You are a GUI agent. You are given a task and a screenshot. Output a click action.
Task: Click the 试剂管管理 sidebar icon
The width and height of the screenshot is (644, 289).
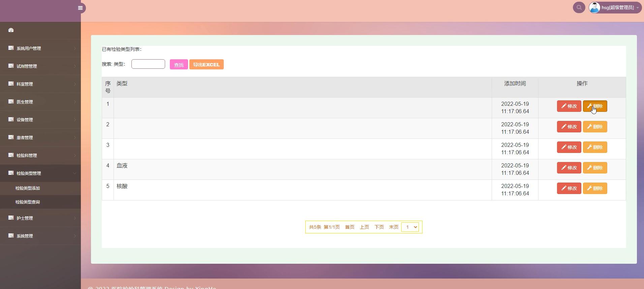[x=11, y=66]
